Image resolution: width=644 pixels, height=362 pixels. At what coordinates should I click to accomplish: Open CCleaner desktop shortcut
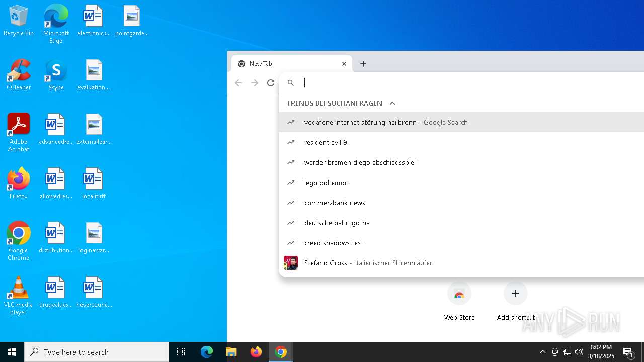(x=19, y=75)
